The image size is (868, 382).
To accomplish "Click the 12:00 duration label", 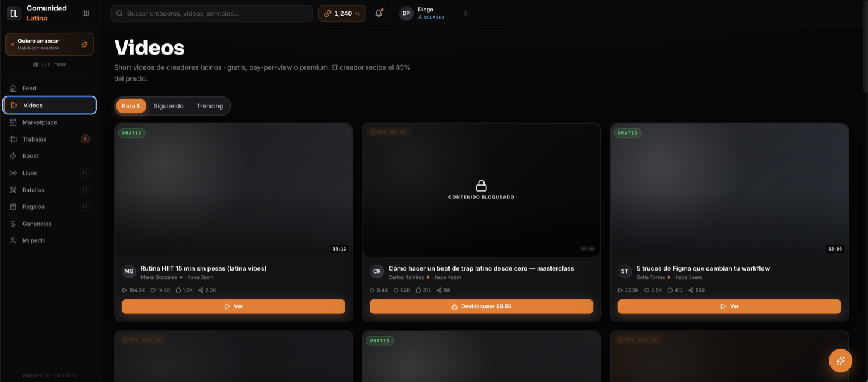I will click(835, 249).
